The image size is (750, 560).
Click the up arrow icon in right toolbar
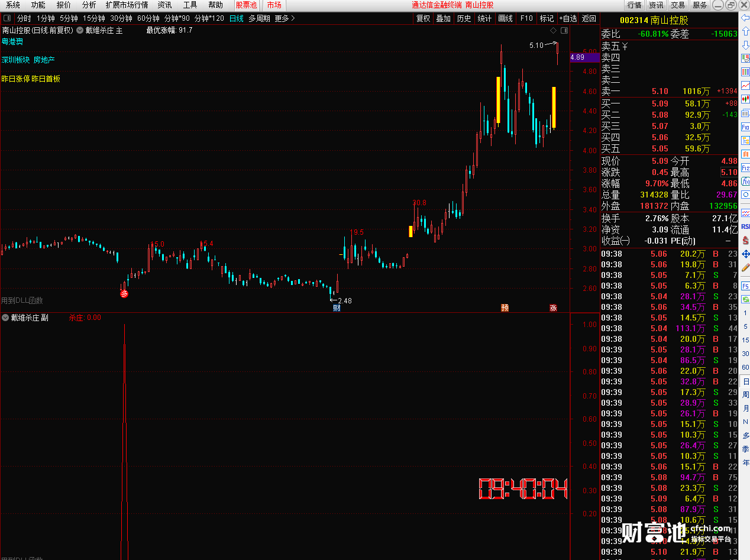point(745,31)
